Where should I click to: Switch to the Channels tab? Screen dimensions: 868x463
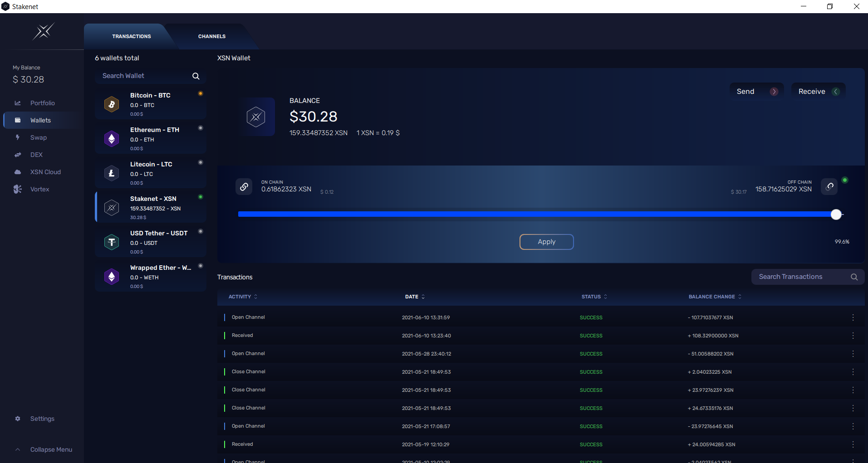coord(212,36)
